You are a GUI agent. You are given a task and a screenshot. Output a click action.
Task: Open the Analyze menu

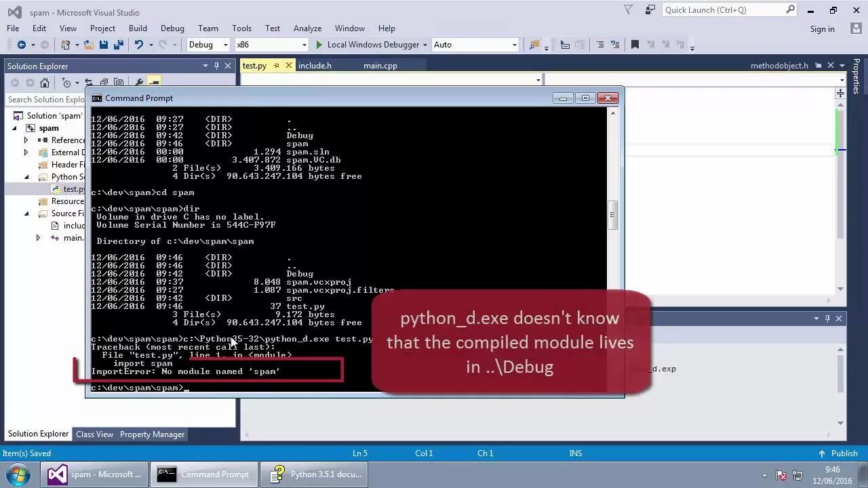[x=307, y=28]
